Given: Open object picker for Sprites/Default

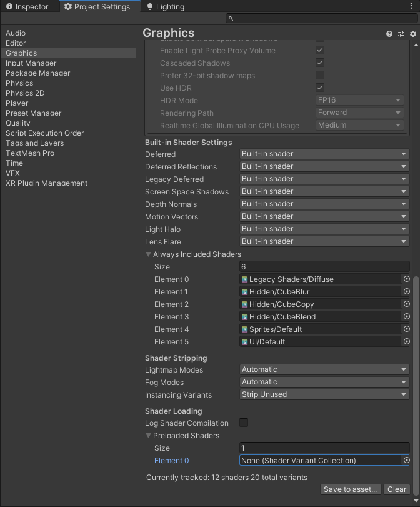Looking at the screenshot, I should click(407, 329).
